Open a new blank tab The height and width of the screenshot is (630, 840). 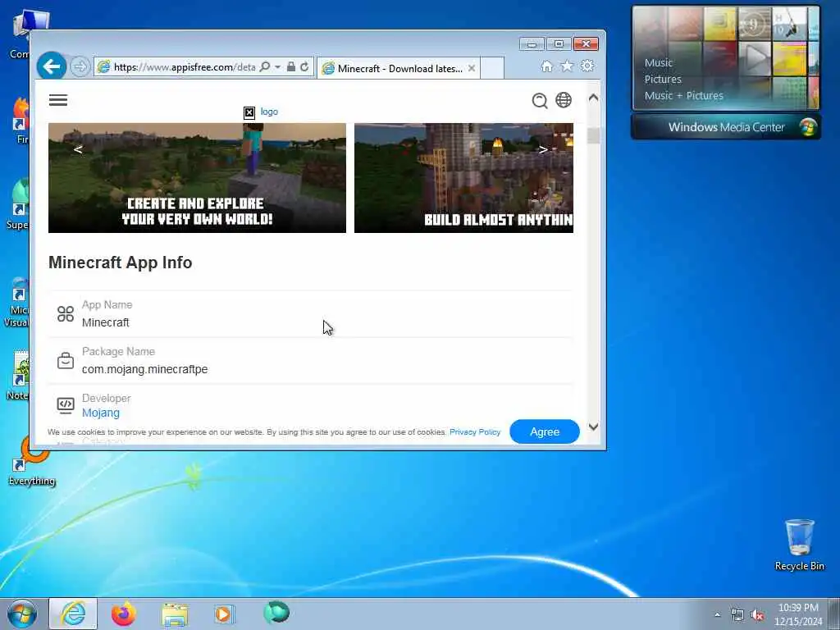492,68
